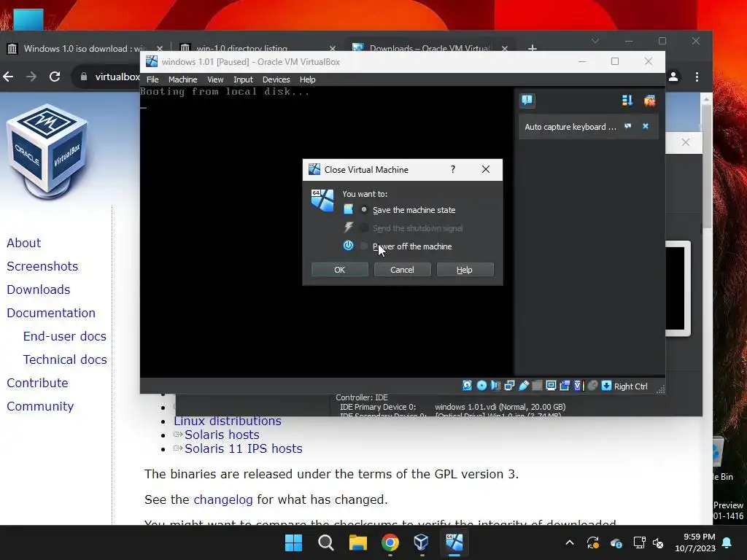Click the save state disk icon in dialog
Screen dimensions: 747x560
click(349, 209)
